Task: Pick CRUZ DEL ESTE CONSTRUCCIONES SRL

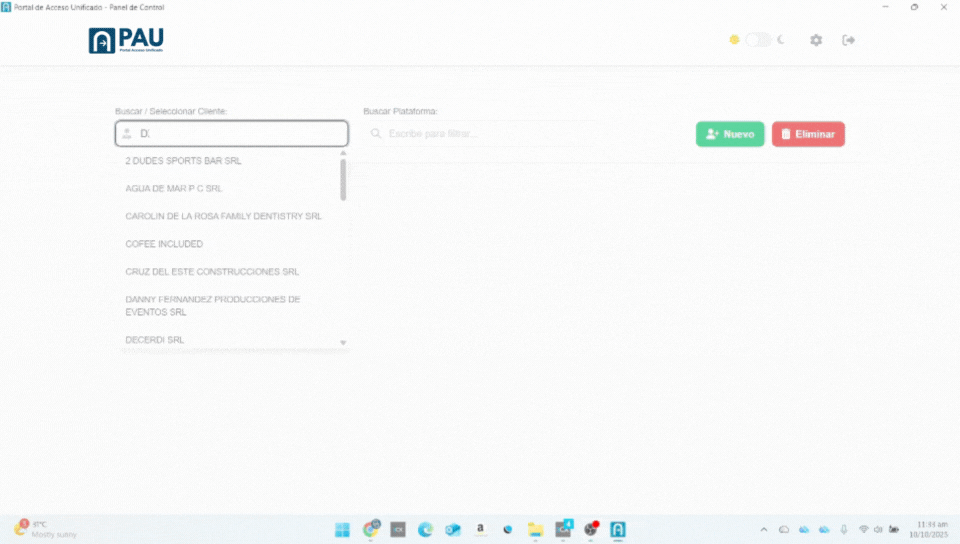Action: pos(230,272)
